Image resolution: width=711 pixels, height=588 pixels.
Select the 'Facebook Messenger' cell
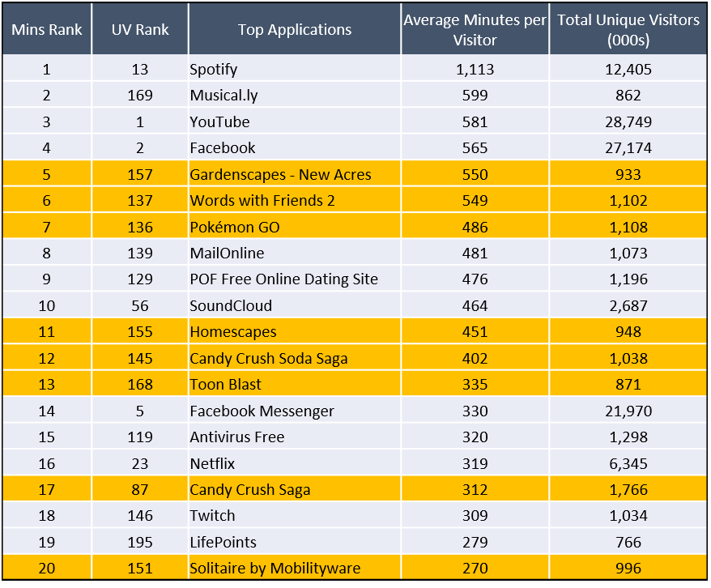pos(294,411)
